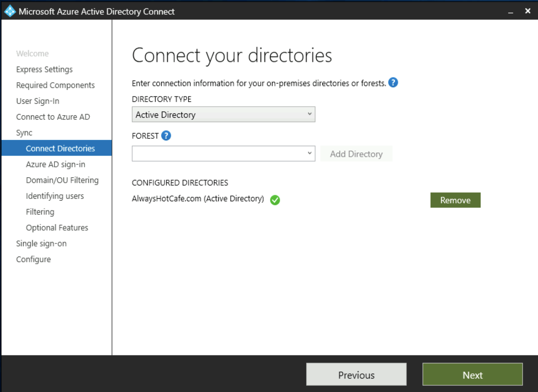Click Next to continue the wizard

pos(472,374)
